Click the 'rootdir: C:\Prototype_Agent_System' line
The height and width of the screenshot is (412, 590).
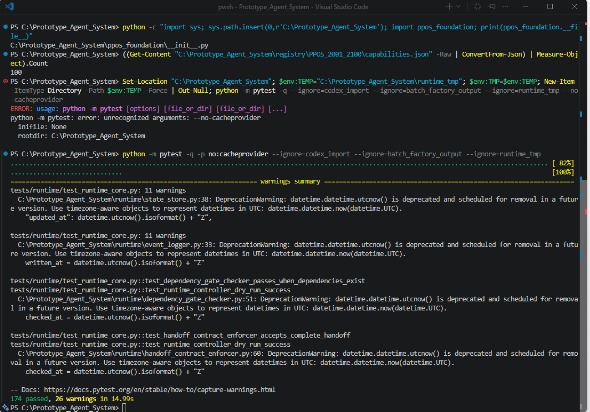(x=81, y=136)
